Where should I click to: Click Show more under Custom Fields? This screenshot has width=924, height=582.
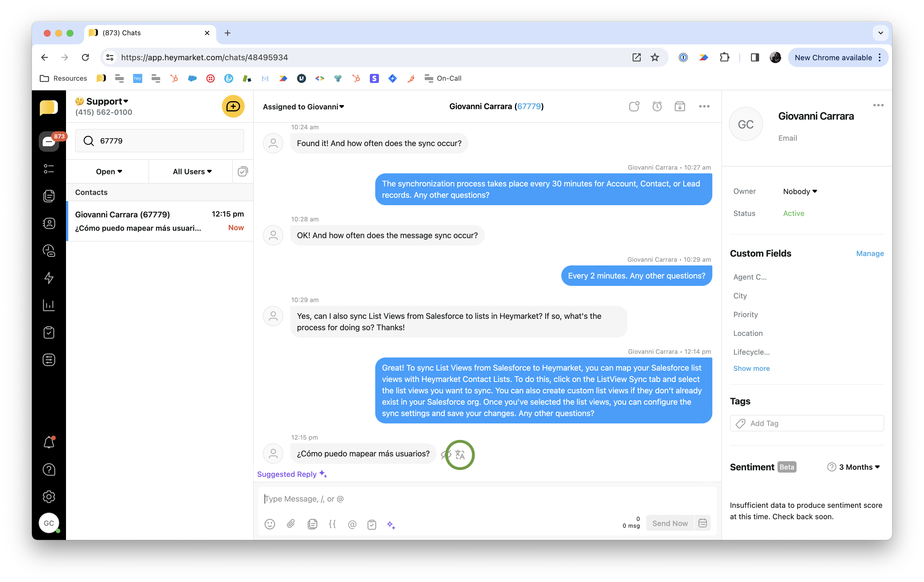(751, 368)
